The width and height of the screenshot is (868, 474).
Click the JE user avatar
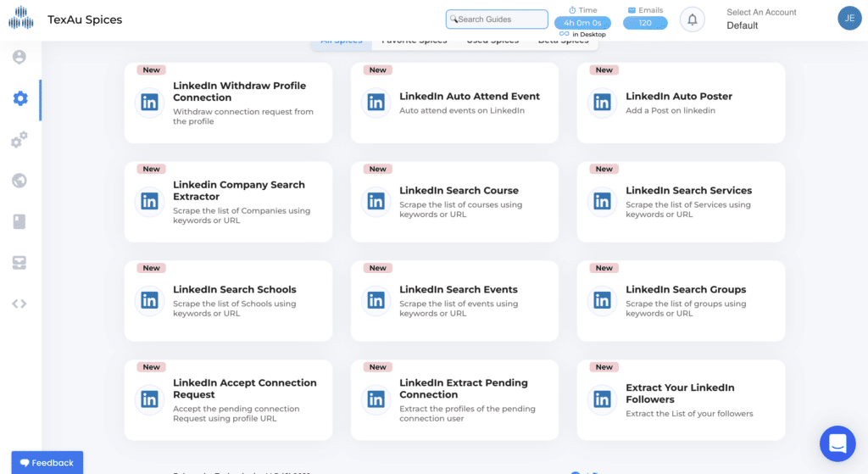tap(849, 19)
